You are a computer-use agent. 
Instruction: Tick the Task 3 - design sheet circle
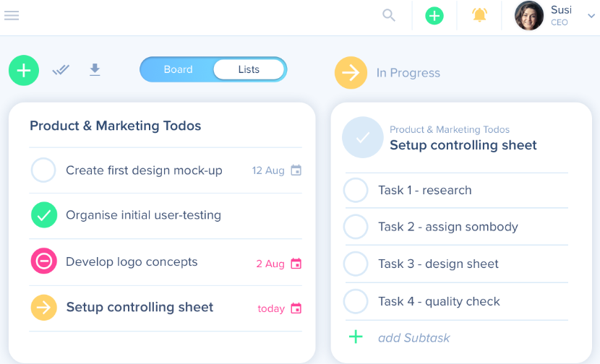tap(356, 264)
